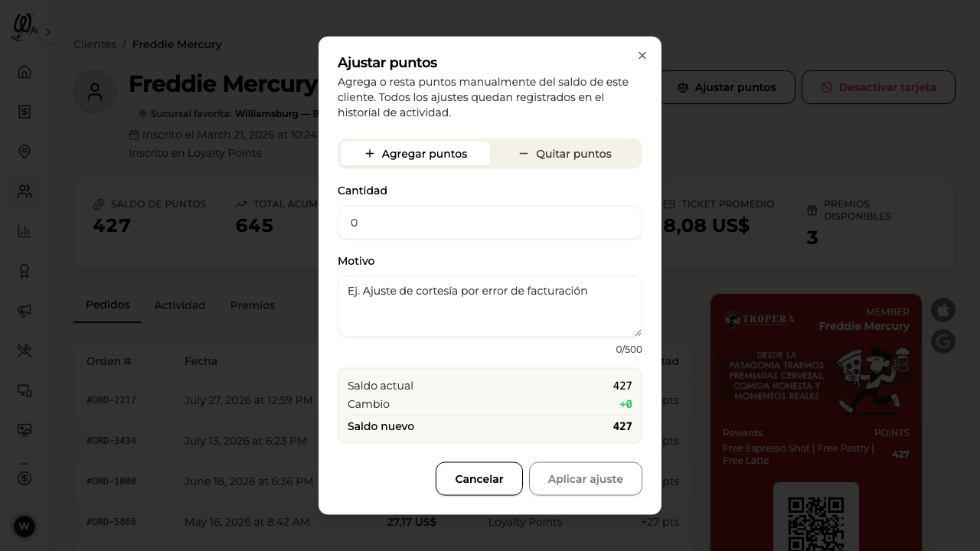The width and height of the screenshot is (980, 551).
Task: Close the Ajustar puntos dialog
Action: click(642, 56)
